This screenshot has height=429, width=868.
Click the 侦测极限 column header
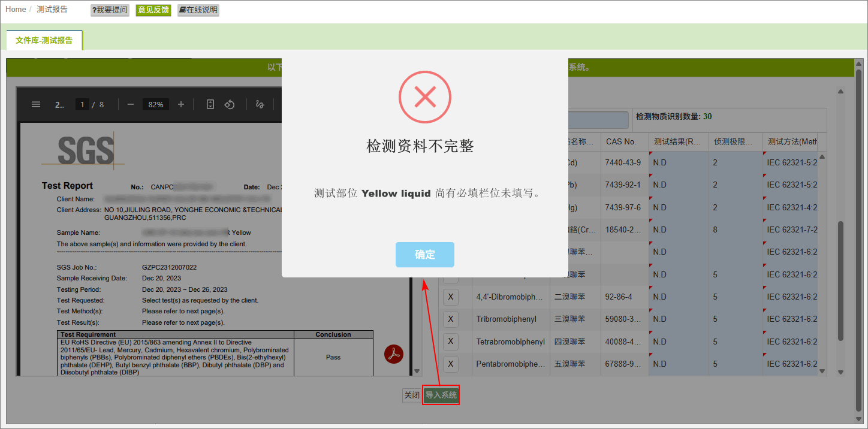(736, 142)
